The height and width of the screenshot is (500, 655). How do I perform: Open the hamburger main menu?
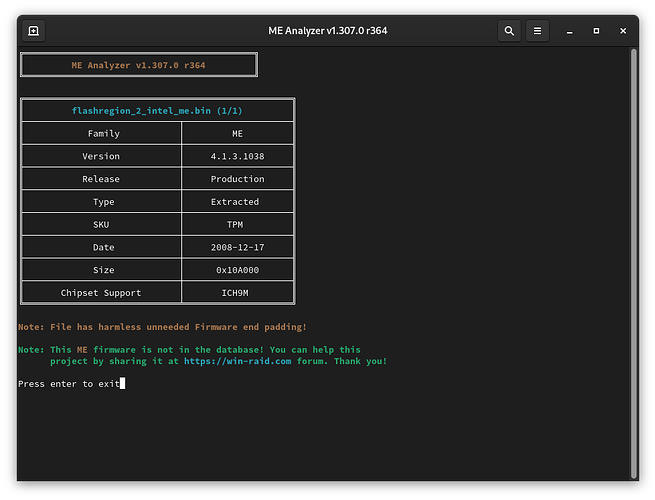tap(537, 31)
